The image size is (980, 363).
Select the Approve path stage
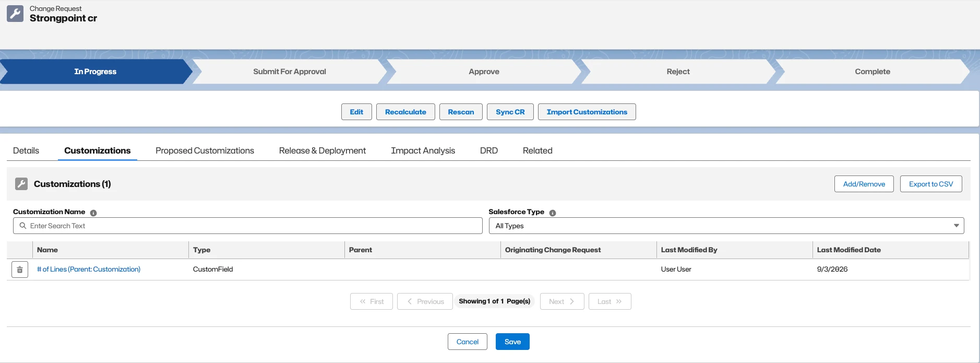(x=484, y=72)
